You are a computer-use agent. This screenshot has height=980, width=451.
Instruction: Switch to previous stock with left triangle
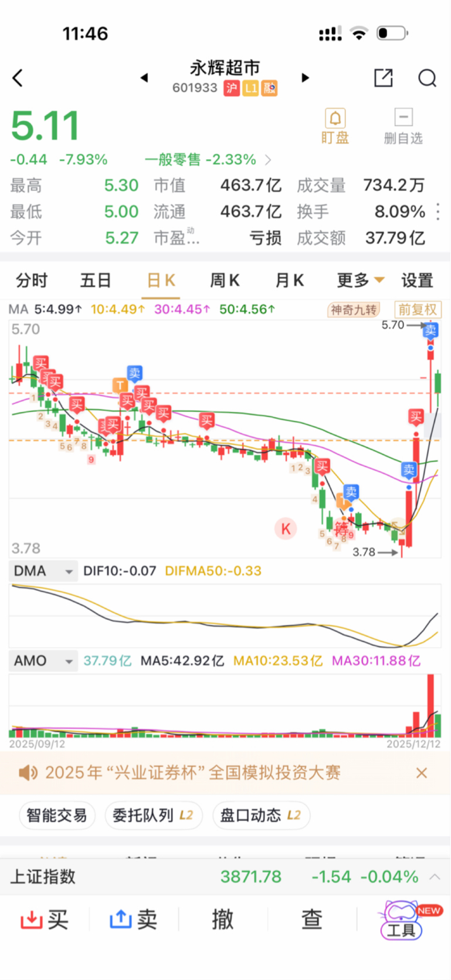click(x=144, y=77)
